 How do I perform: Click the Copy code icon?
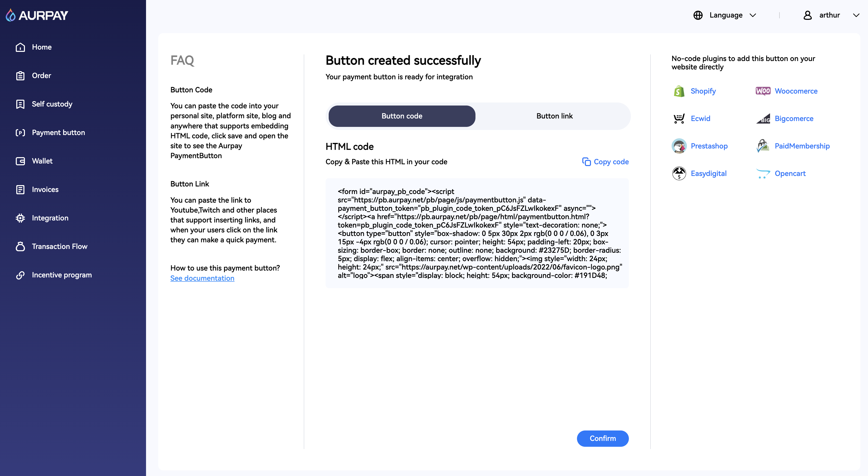coord(586,162)
